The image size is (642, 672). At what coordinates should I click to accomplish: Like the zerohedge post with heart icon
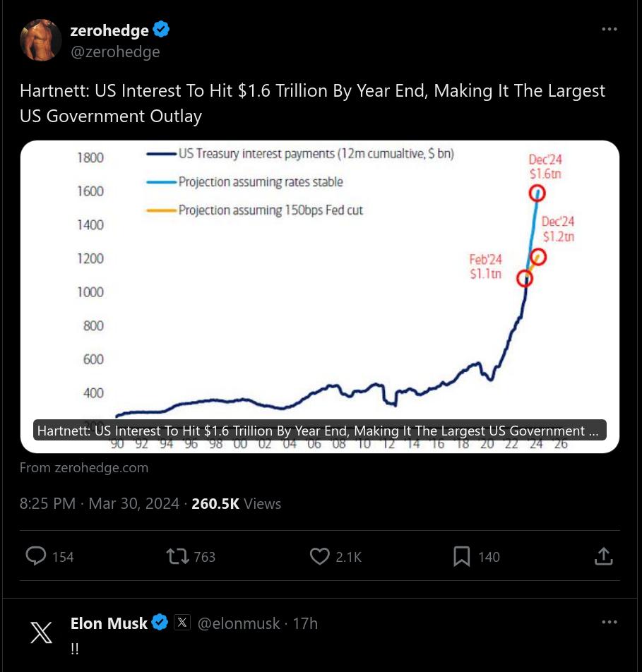pos(320,556)
